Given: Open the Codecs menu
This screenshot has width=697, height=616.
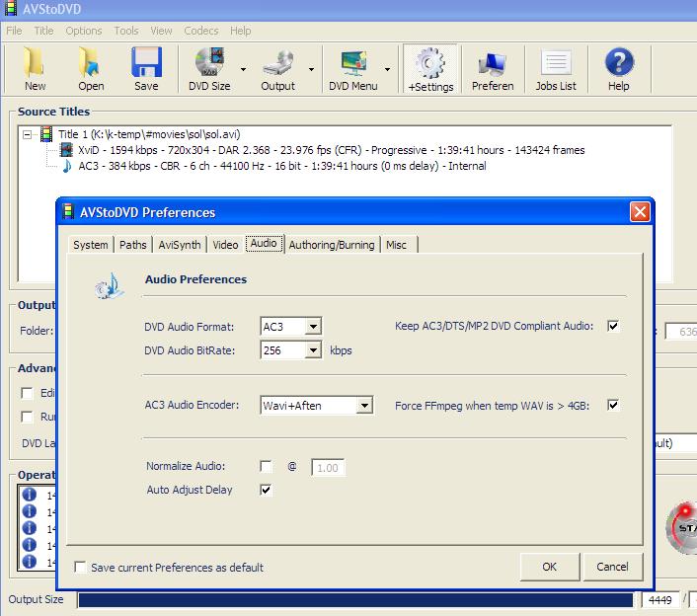Looking at the screenshot, I should (201, 31).
